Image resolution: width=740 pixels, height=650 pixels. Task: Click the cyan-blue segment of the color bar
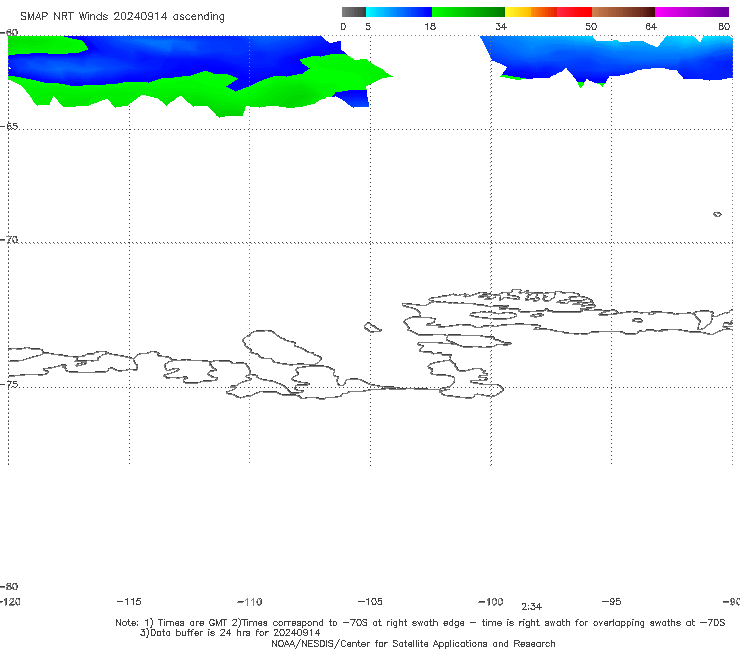pyautogui.click(x=399, y=12)
